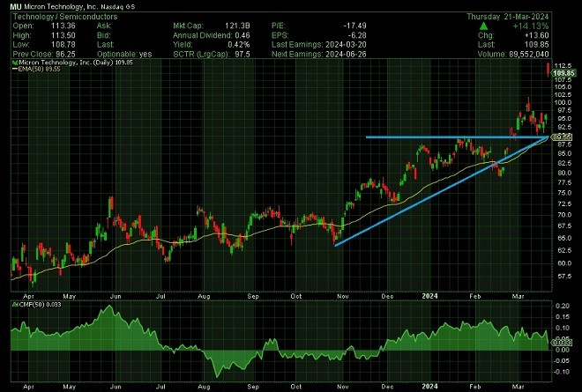Viewport: 582px width, 392px height.
Task: Click the green up-arrow change indicator
Action: pyautogui.click(x=483, y=26)
